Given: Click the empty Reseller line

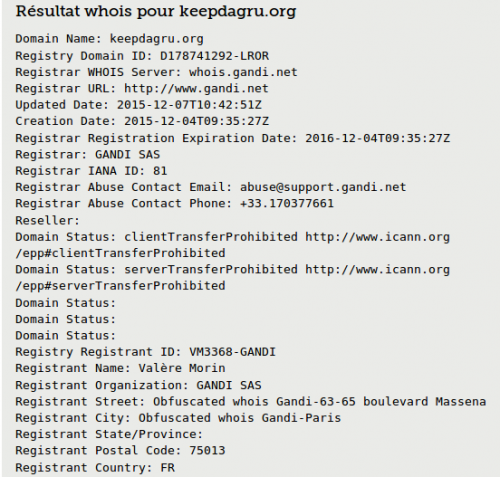Looking at the screenshot, I should (48, 220).
